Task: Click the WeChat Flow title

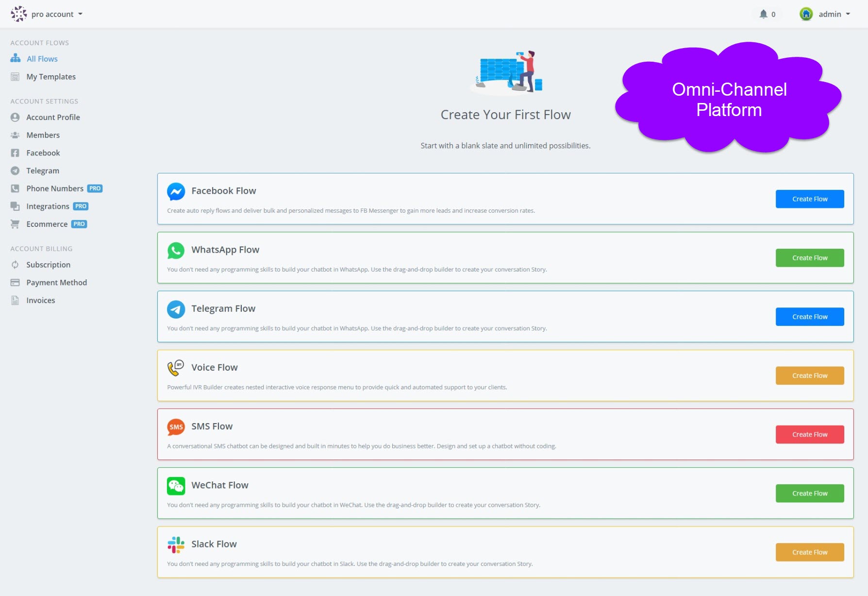Action: [220, 485]
